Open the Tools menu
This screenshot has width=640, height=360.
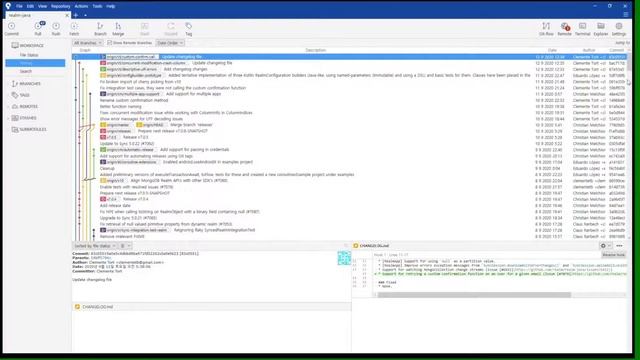point(97,6)
